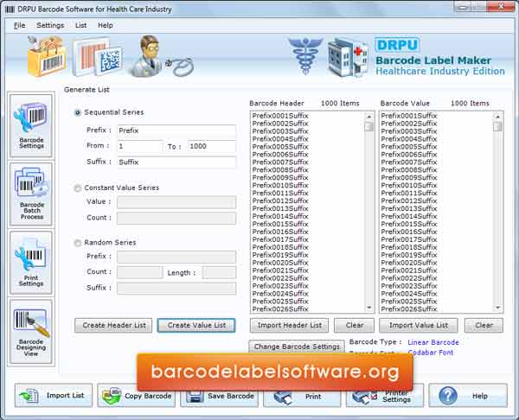Click the Constant Value field
Screen dimensions: 519x420
pyautogui.click(x=176, y=202)
